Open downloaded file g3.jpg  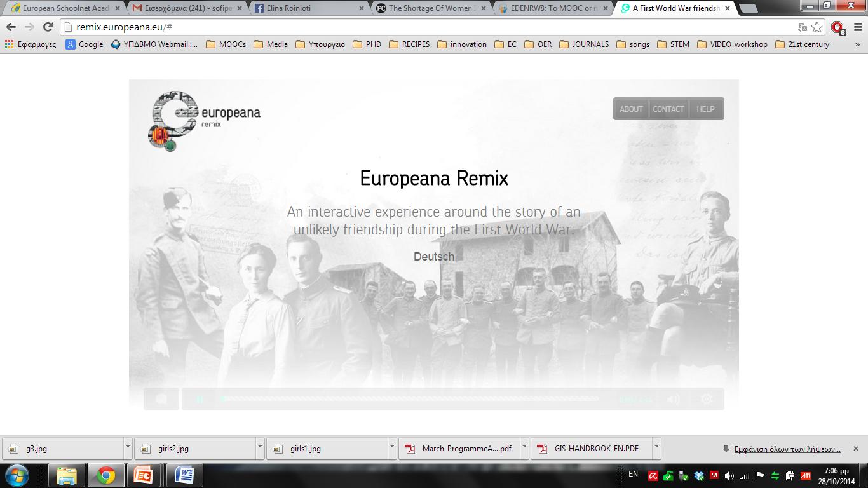(x=62, y=449)
